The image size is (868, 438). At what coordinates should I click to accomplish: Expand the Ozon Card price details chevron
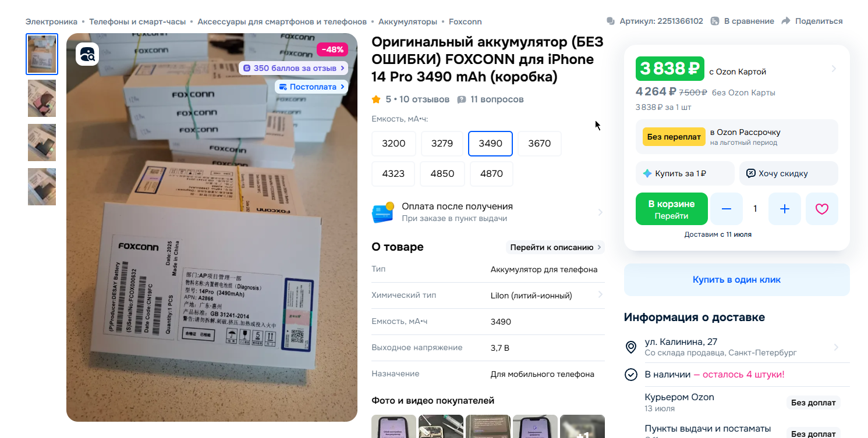pyautogui.click(x=833, y=69)
